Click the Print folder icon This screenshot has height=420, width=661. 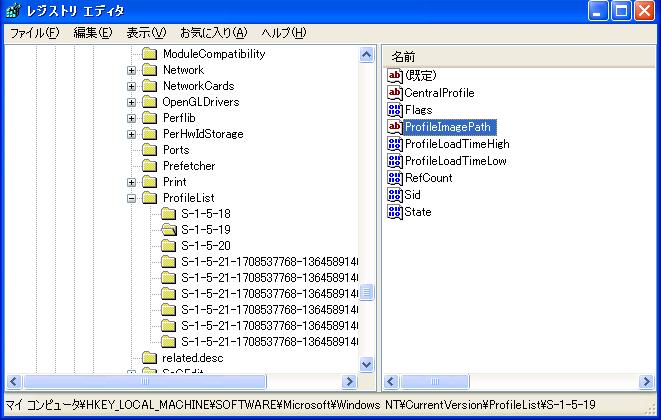[x=150, y=182]
